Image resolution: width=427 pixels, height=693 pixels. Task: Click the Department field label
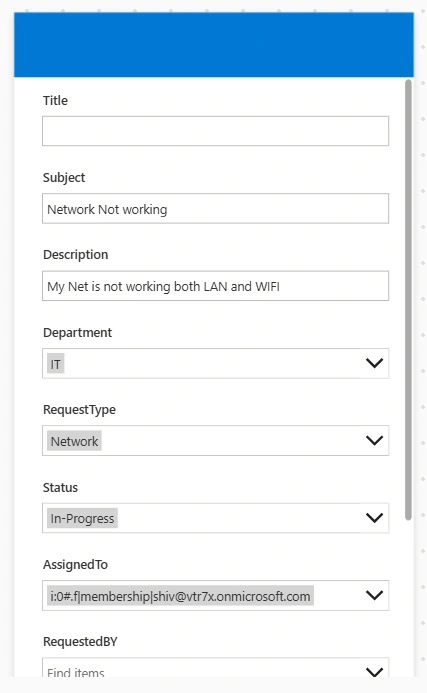[77, 332]
